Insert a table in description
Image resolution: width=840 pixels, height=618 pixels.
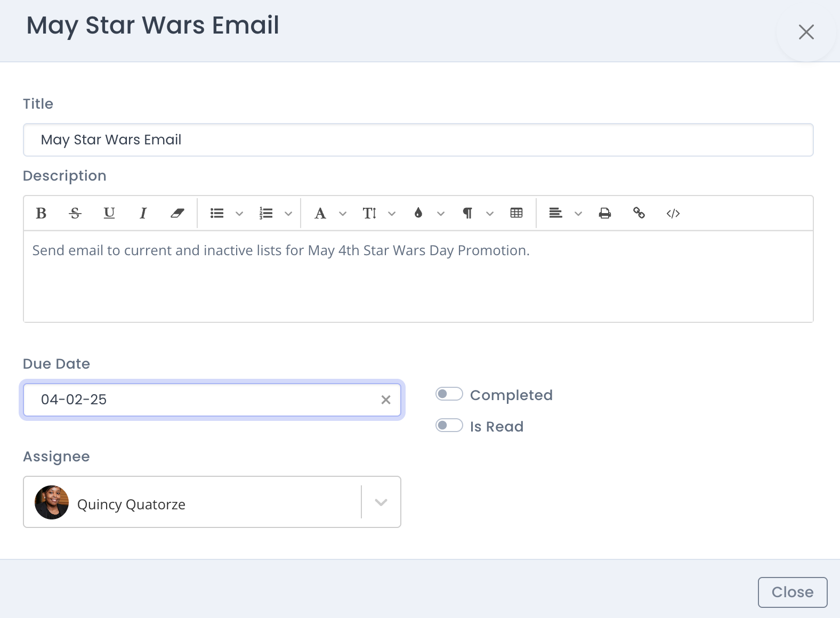(x=516, y=214)
